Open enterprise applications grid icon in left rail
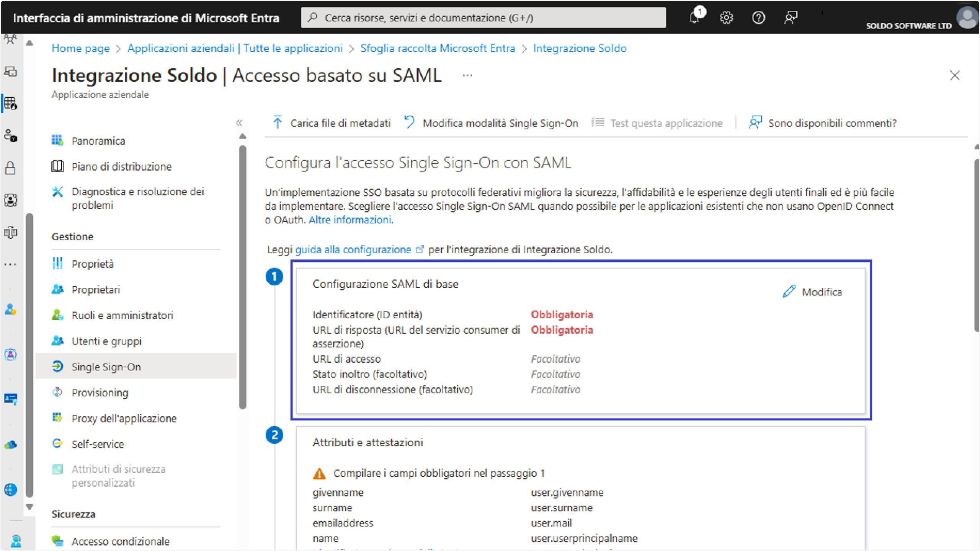 point(10,104)
